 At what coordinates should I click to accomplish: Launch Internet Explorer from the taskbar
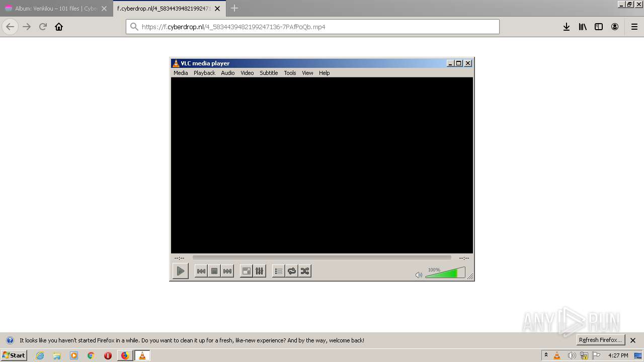click(40, 355)
